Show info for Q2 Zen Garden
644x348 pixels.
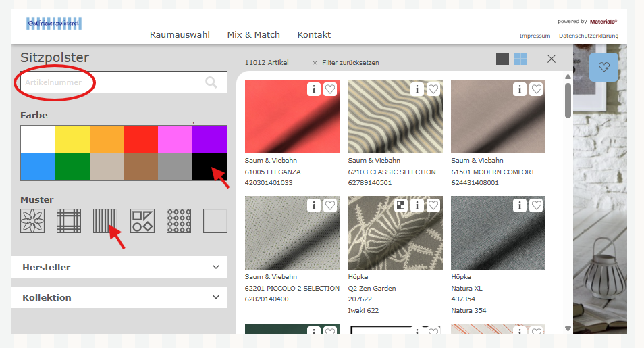pyautogui.click(x=417, y=205)
